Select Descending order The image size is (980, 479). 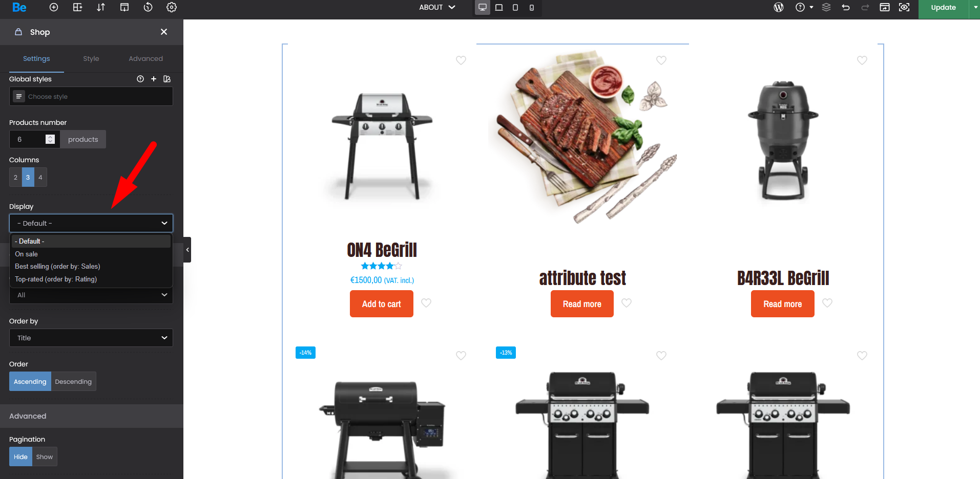73,381
